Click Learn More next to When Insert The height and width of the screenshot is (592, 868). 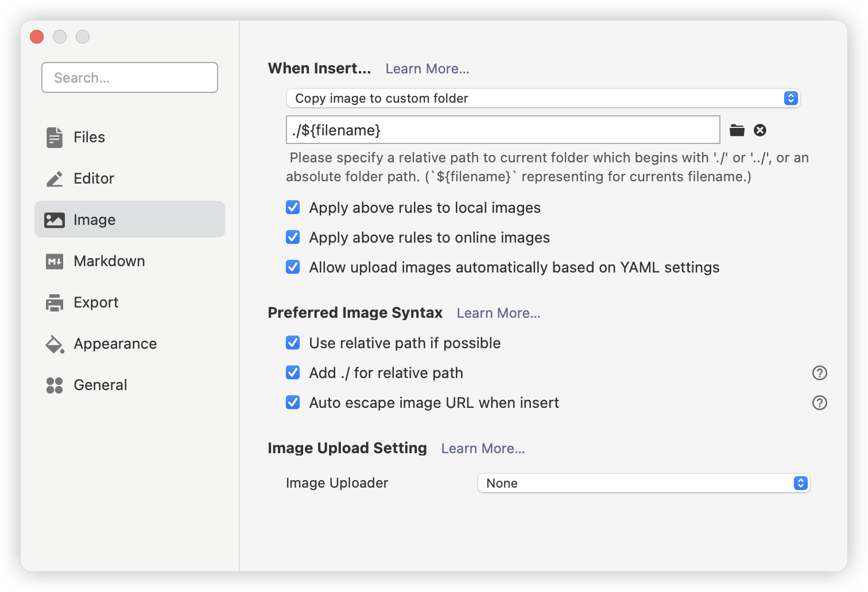427,68
